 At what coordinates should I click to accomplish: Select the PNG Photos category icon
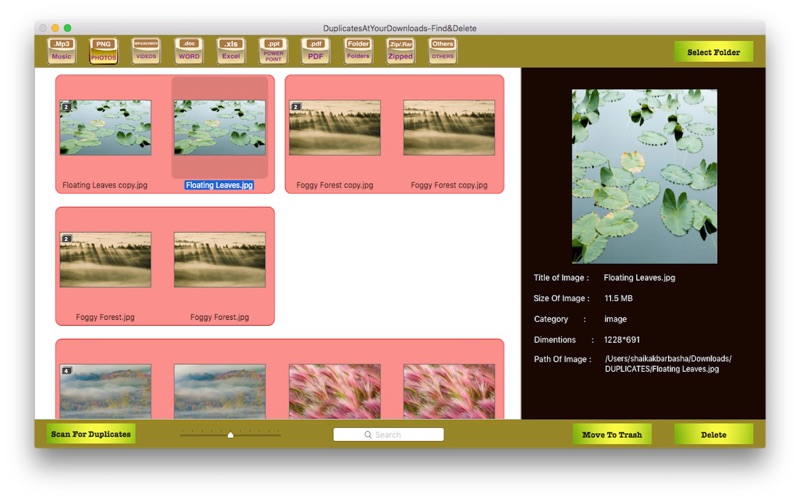pyautogui.click(x=104, y=51)
